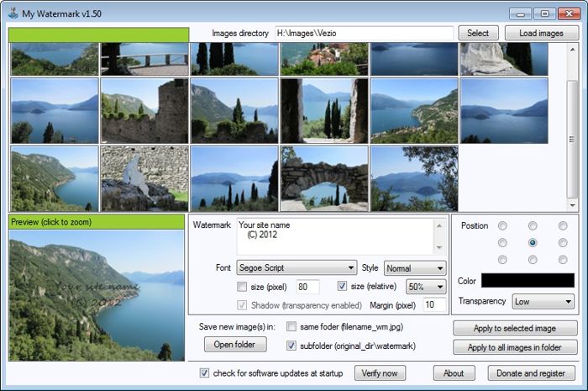Open the Transparency dropdown showing Low
The height and width of the screenshot is (391, 588).
coord(543,301)
